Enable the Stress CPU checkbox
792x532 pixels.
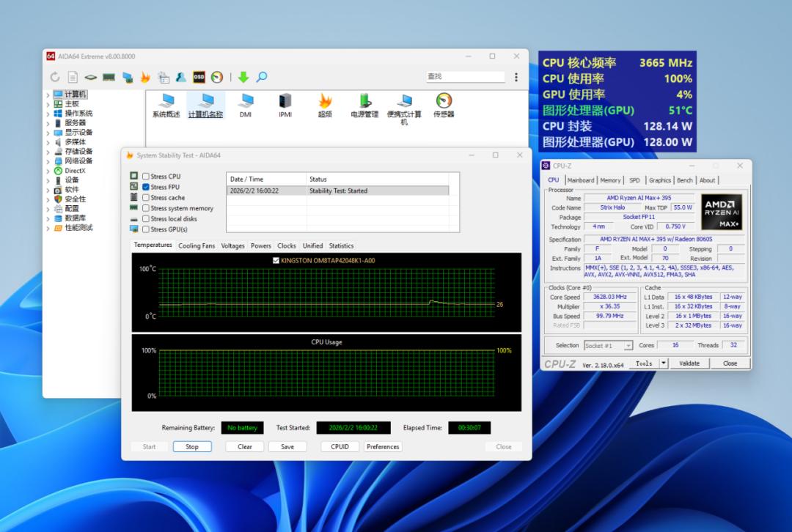coord(146,177)
